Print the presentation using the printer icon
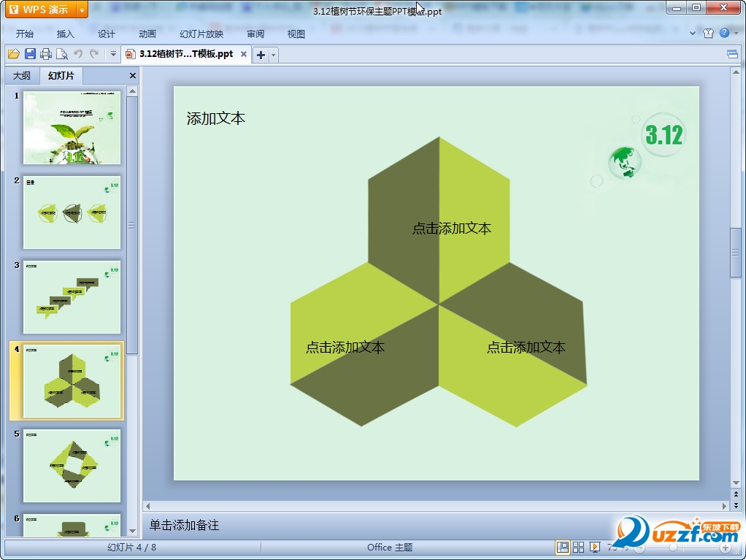 point(46,54)
